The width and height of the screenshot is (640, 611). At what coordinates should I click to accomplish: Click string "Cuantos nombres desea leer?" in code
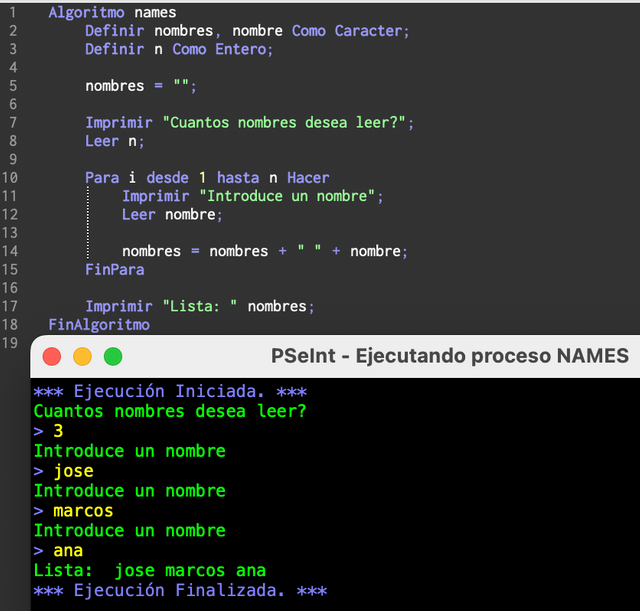pyautogui.click(x=284, y=122)
